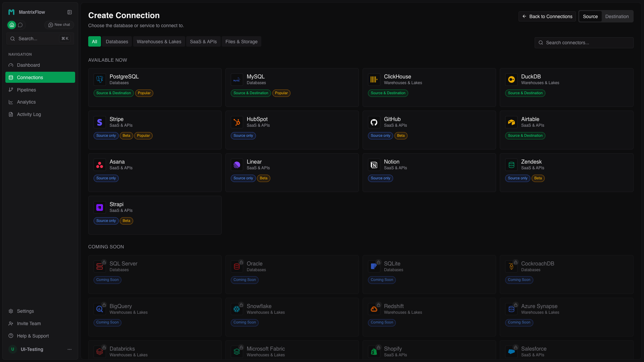This screenshot has height=362, width=644.
Task: Click the Linear logo icon
Action: click(237, 165)
